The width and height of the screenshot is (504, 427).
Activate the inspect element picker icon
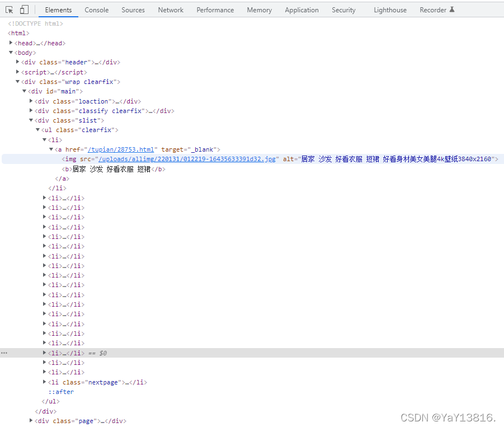click(x=10, y=10)
